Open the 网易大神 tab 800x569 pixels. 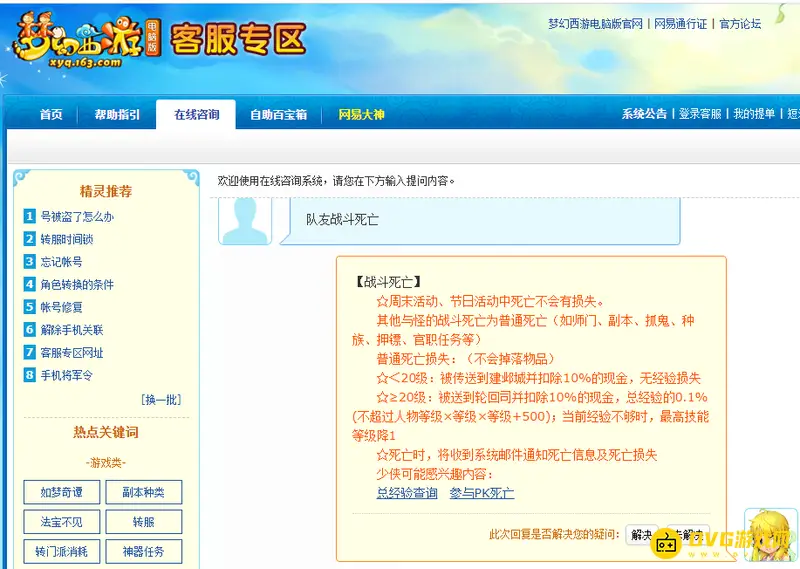tap(361, 114)
